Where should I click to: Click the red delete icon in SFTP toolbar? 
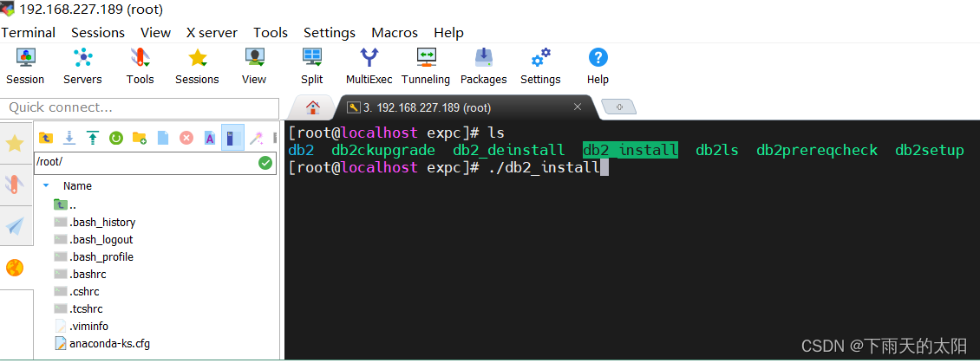(x=186, y=138)
